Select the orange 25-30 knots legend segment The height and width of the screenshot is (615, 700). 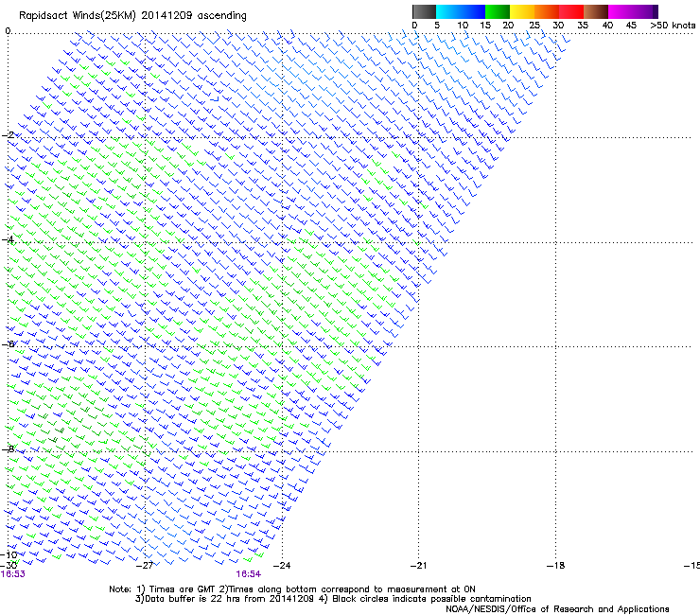(547, 11)
